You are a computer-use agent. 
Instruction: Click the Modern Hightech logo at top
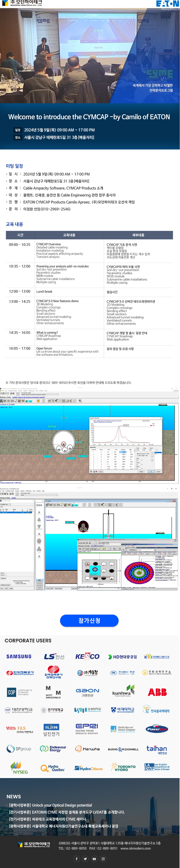[22, 3]
